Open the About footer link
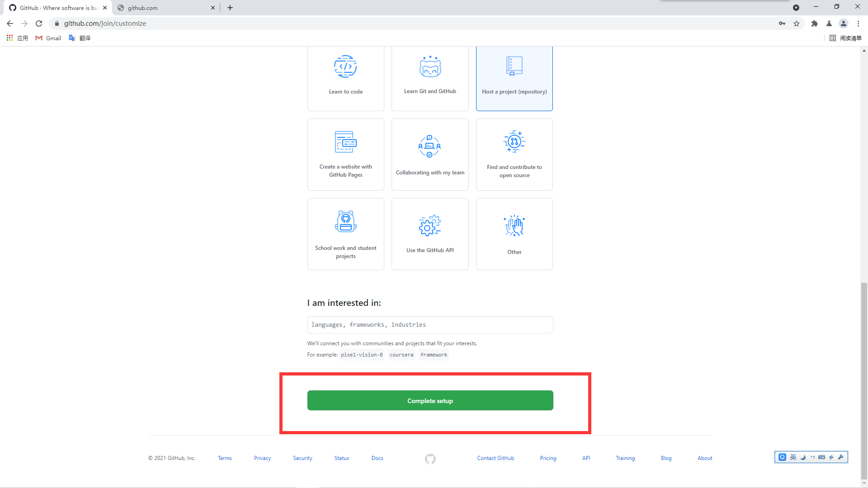Screen dimensions: 868x488 point(705,458)
